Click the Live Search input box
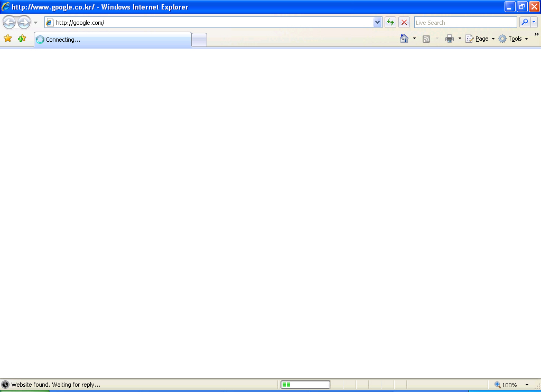This screenshot has height=392, width=541. pos(465,23)
